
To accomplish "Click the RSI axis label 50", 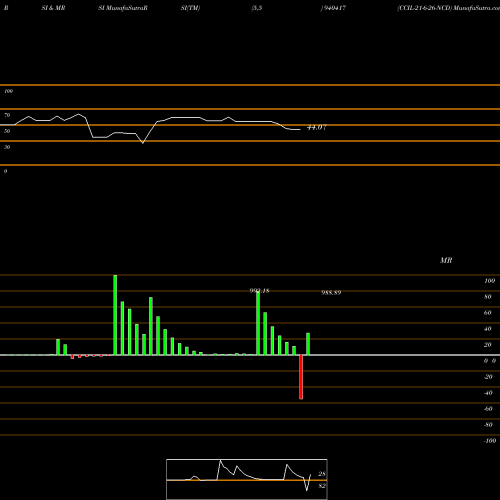I will tap(7, 131).
